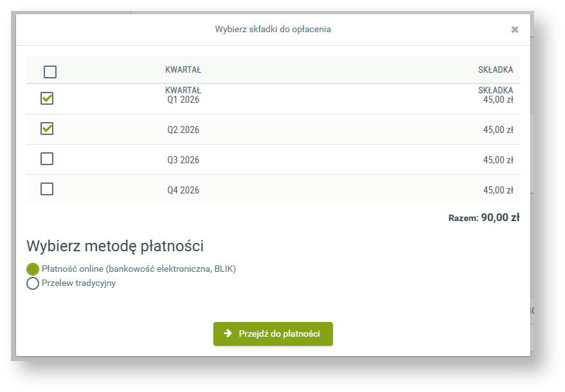Click the Wybierz metodę płatności heading
This screenshot has width=565, height=392.
tap(115, 246)
